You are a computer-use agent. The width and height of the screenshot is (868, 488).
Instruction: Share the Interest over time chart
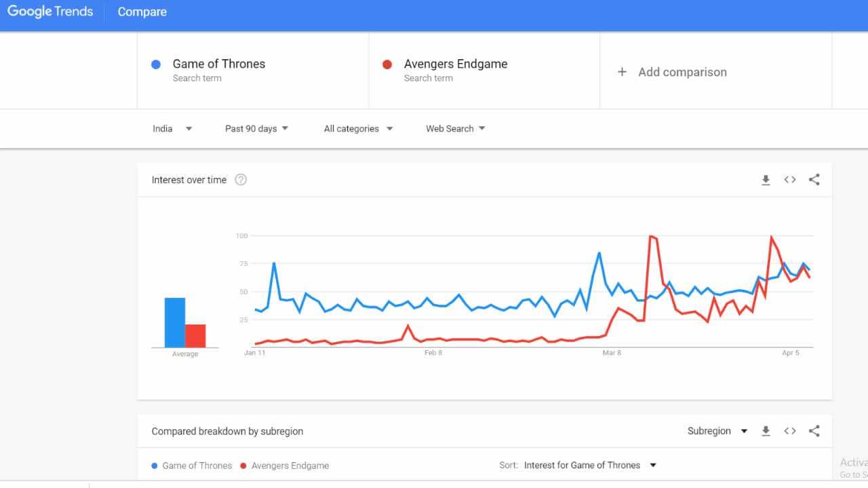(x=814, y=180)
